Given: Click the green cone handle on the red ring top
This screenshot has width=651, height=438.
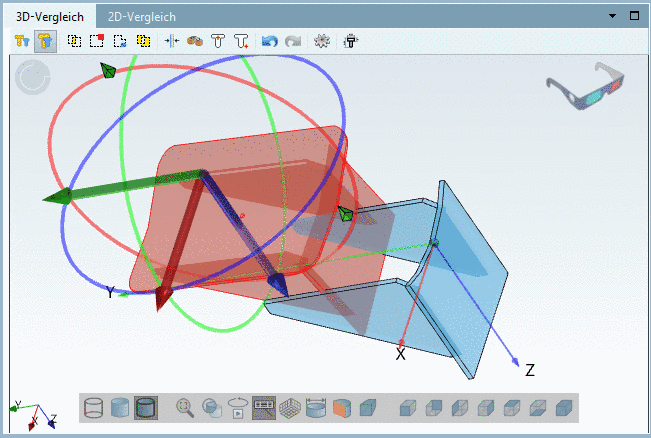Looking at the screenshot, I should pyautogui.click(x=108, y=71).
